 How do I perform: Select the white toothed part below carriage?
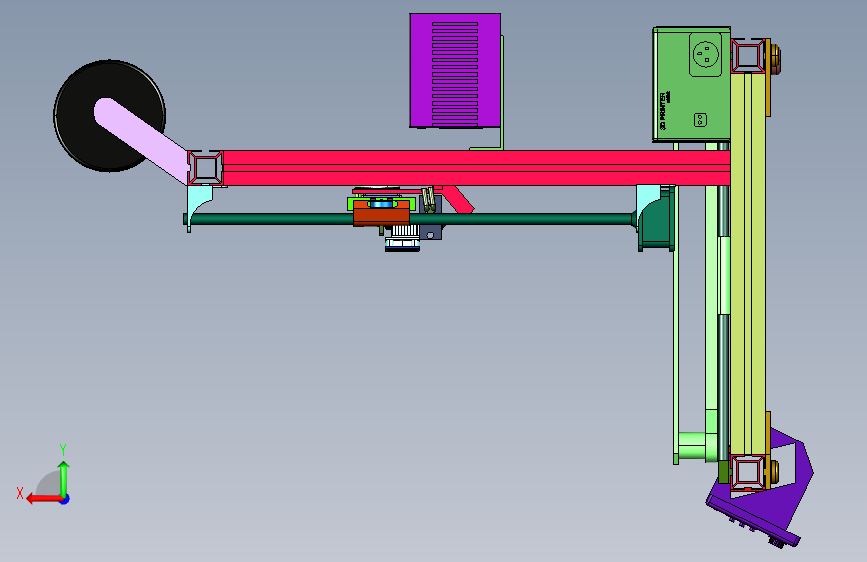[404, 231]
